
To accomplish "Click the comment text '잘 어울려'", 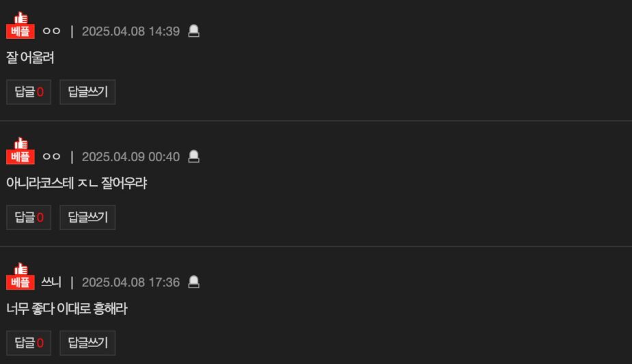I will pyautogui.click(x=30, y=58).
